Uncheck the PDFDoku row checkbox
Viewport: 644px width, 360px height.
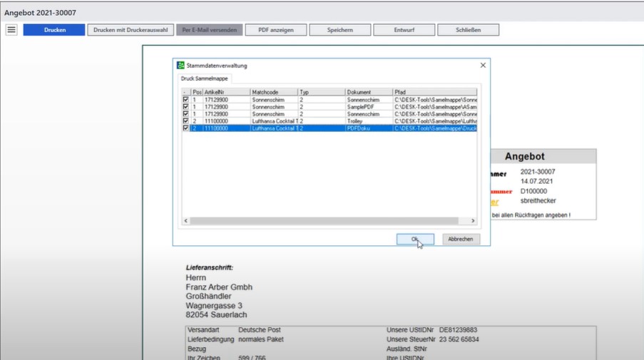[185, 128]
